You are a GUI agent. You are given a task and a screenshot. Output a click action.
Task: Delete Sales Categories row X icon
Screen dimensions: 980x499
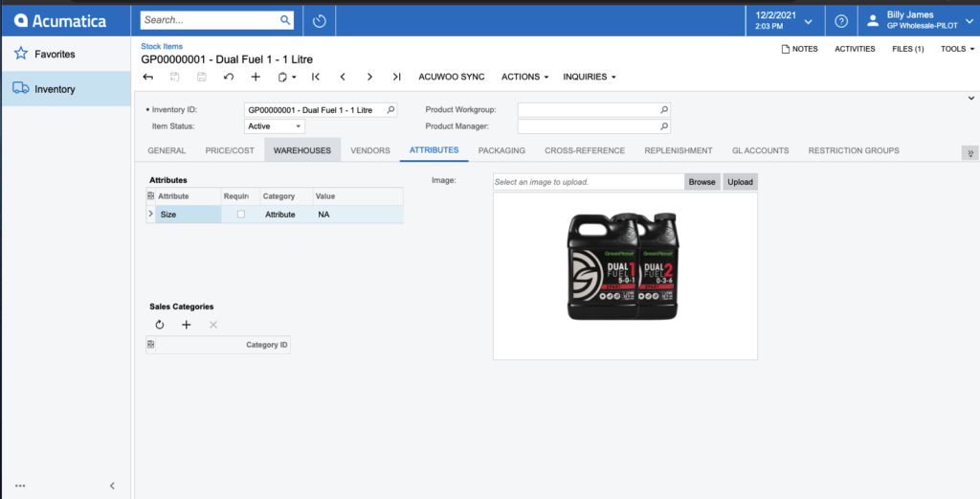click(x=213, y=325)
